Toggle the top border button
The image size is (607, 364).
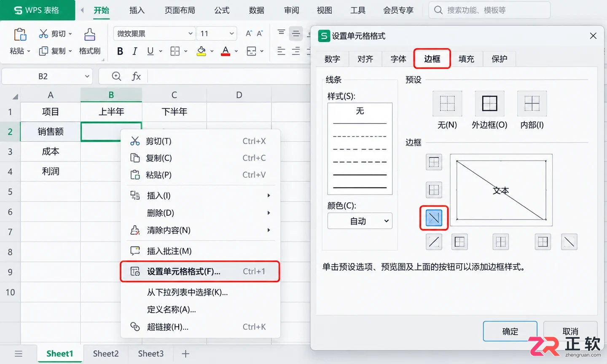434,162
